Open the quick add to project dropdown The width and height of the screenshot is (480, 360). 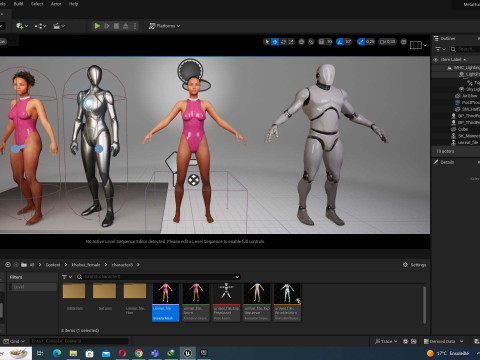tap(22, 26)
